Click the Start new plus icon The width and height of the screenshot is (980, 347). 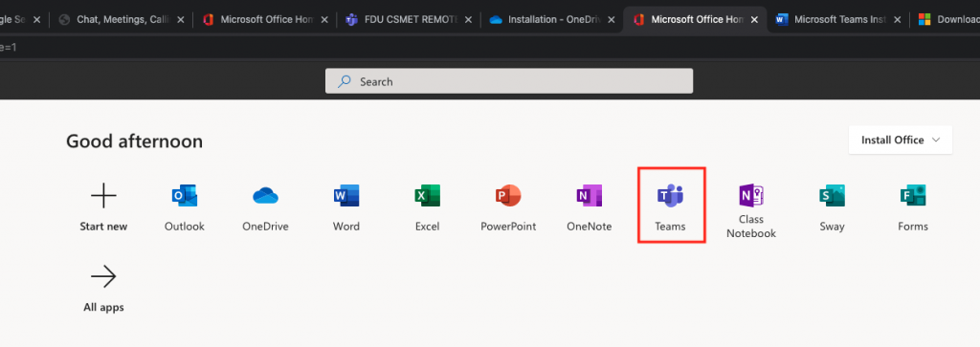pyautogui.click(x=103, y=196)
